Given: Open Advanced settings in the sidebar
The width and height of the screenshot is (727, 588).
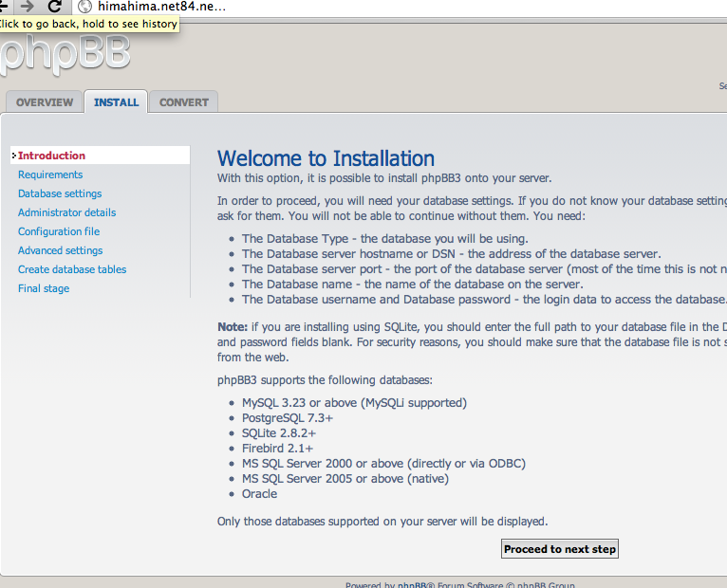Looking at the screenshot, I should click(60, 250).
